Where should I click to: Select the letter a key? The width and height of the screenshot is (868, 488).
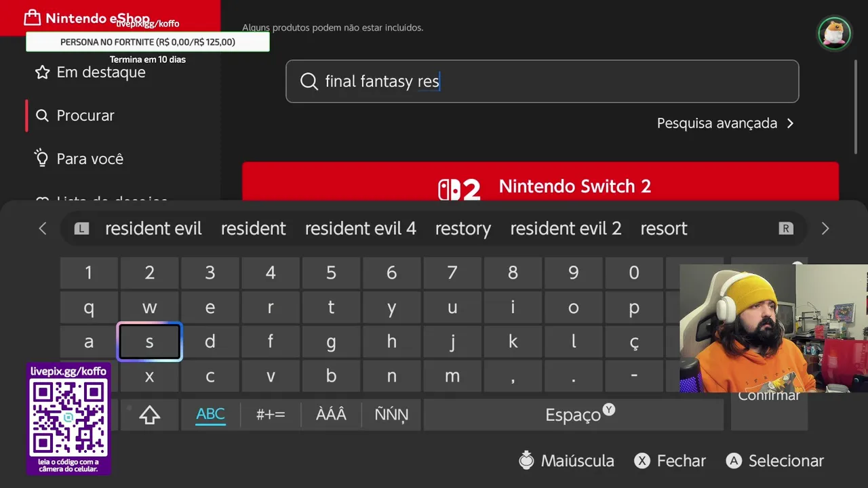click(x=89, y=342)
